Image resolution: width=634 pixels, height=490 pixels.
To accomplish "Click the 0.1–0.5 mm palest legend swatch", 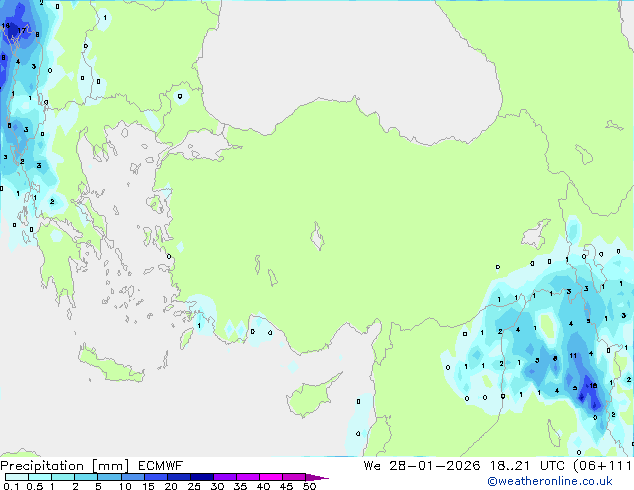I will coord(17,477).
